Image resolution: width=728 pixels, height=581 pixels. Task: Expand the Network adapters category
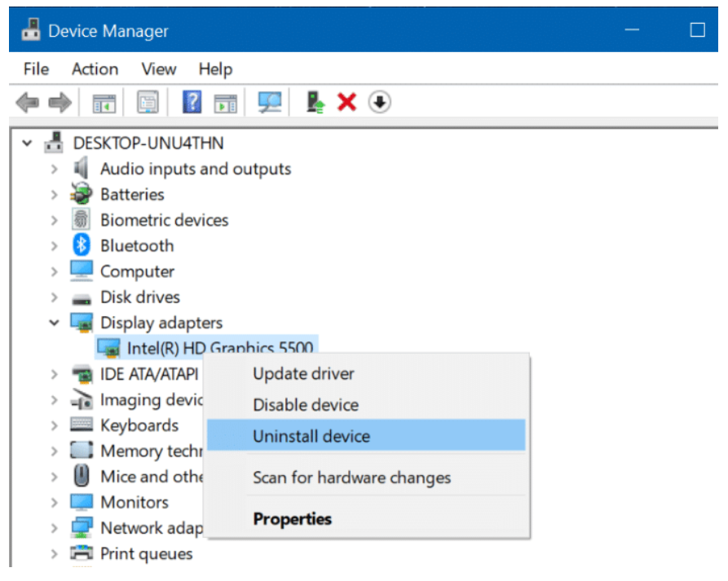(x=55, y=528)
